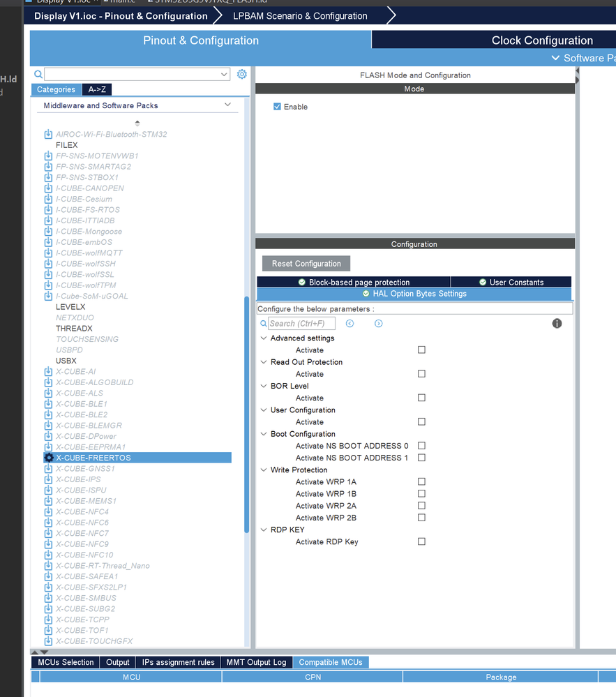The image size is (616, 697).
Task: Collapse Middleware and Software Packs section
Action: pyautogui.click(x=227, y=105)
